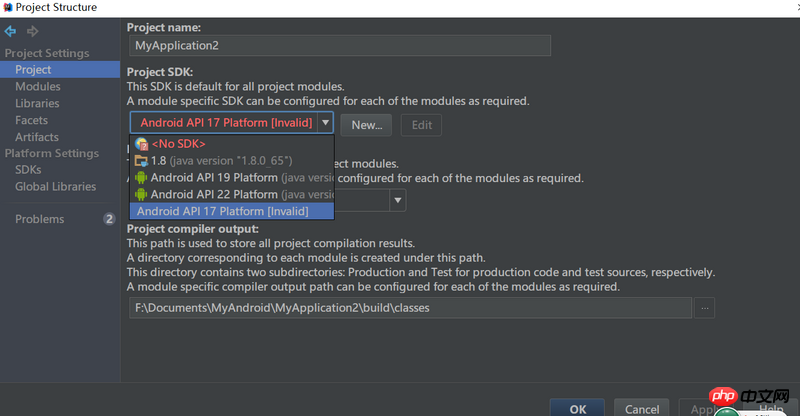Click the IntelliJ icon in title bar
800x416 pixels.
pyautogui.click(x=8, y=8)
